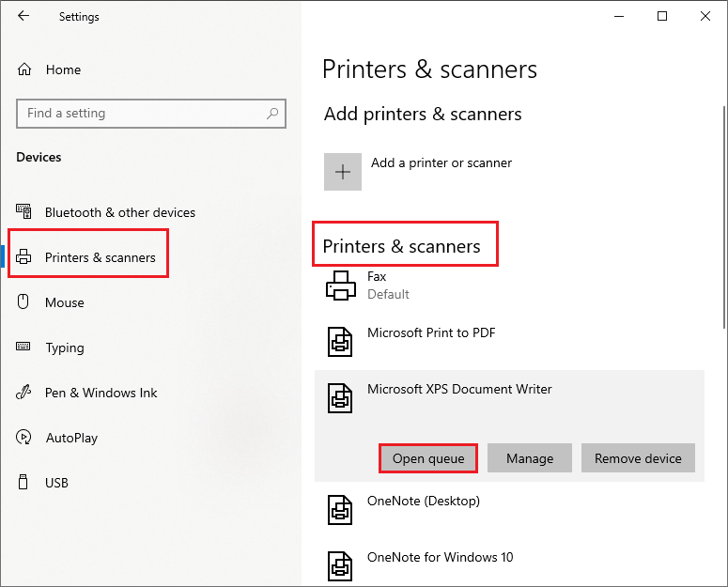
Task: Click the Add printers & scanners heading
Action: pos(423,114)
